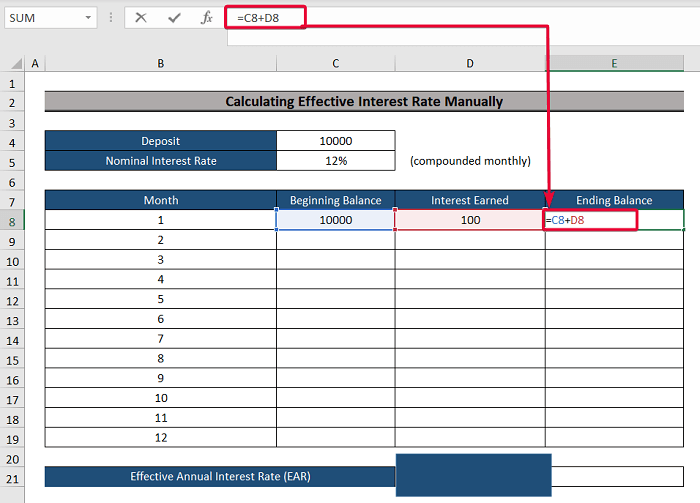
Task: Select row 1 header
Action: (x=12, y=83)
